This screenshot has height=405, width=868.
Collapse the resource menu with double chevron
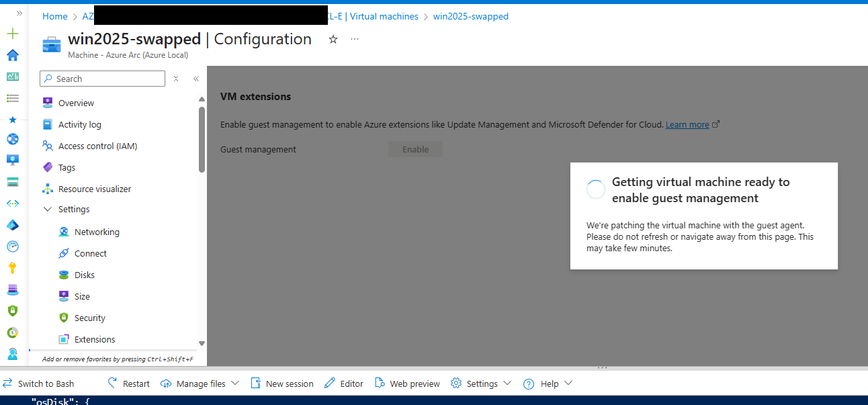(x=196, y=79)
